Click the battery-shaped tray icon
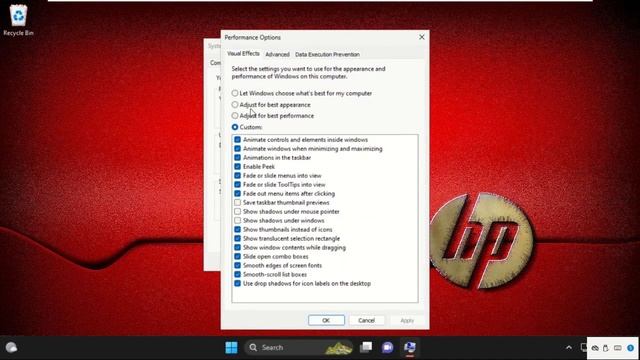 coord(618,348)
